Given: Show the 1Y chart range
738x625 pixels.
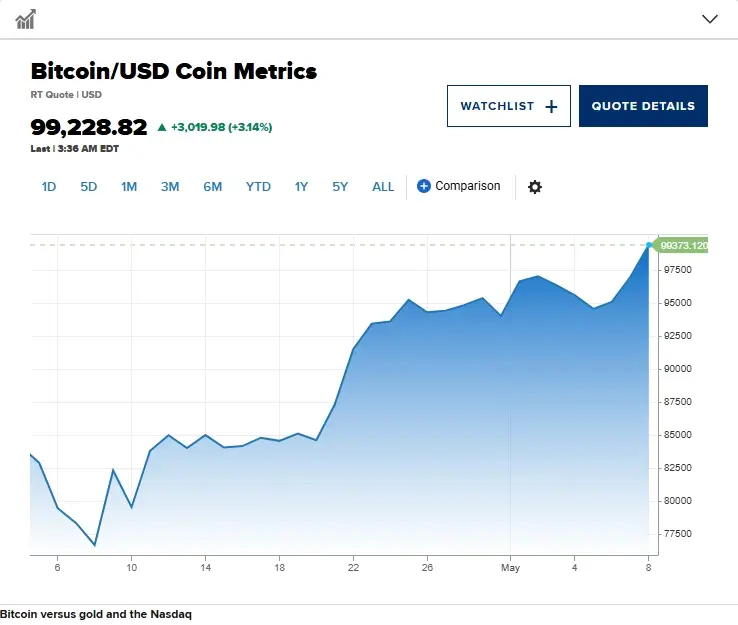Looking at the screenshot, I should [x=301, y=186].
